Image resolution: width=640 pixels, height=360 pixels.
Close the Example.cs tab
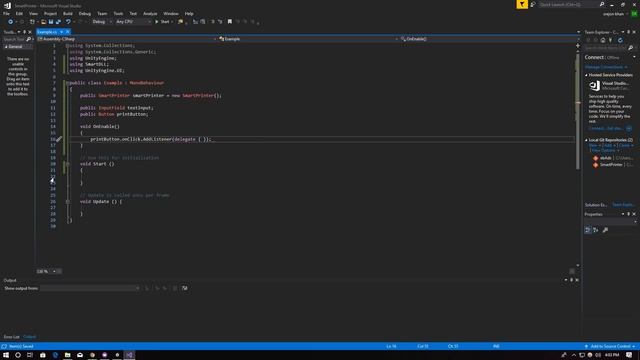(68, 32)
